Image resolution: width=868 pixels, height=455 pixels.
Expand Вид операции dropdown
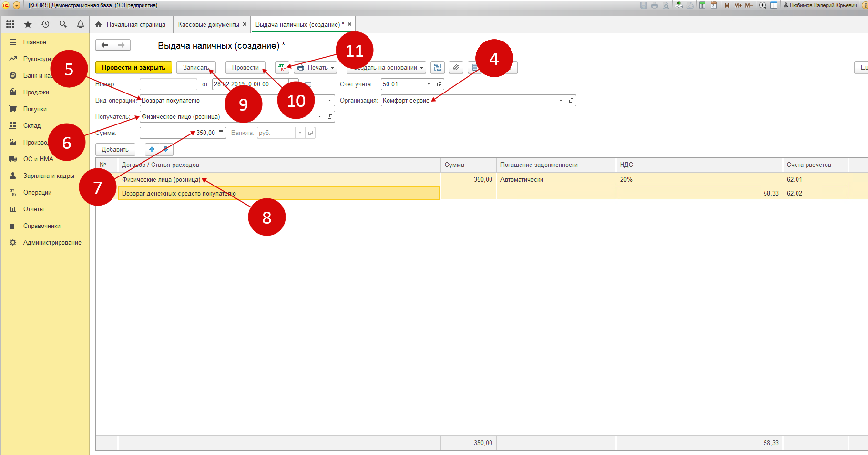[329, 101]
